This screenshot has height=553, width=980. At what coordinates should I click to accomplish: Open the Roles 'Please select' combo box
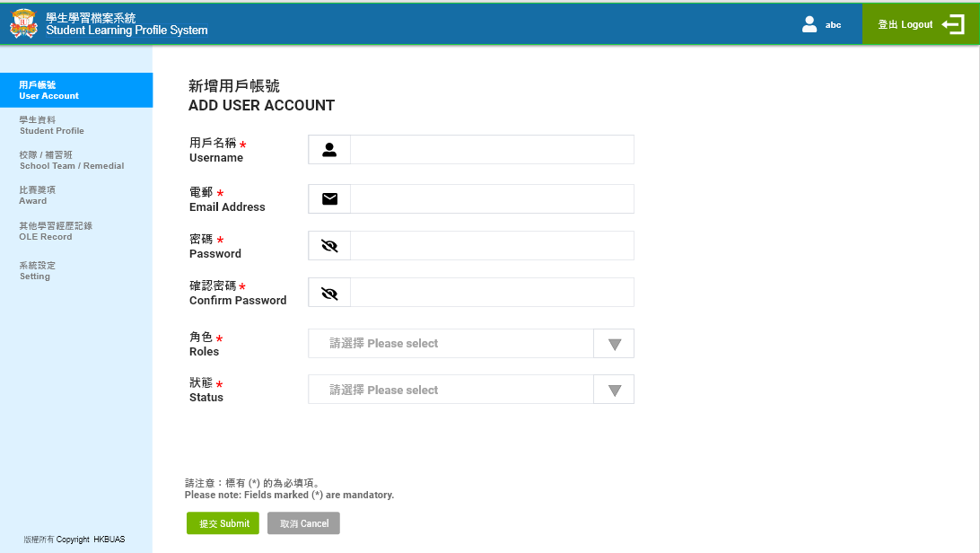(451, 344)
